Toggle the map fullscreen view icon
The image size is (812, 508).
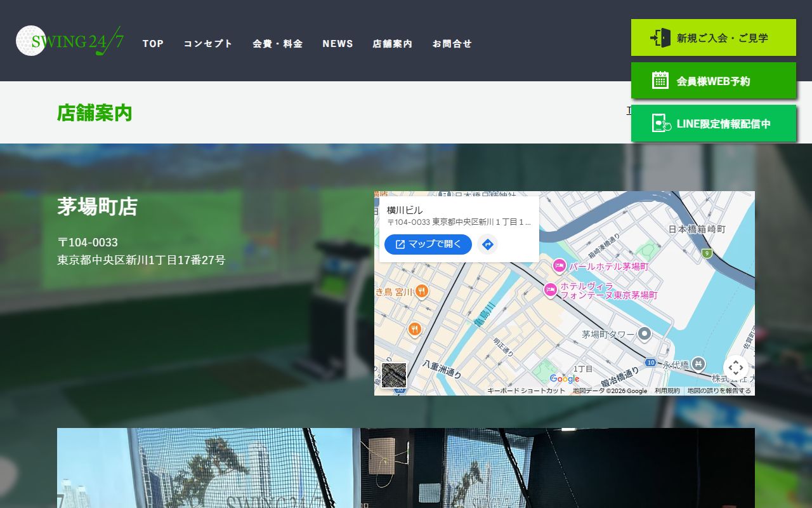[x=736, y=368]
